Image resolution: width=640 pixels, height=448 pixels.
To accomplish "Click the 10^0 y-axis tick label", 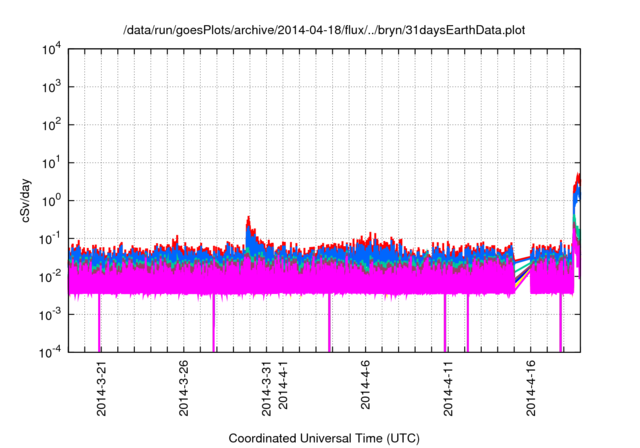I will click(x=52, y=200).
